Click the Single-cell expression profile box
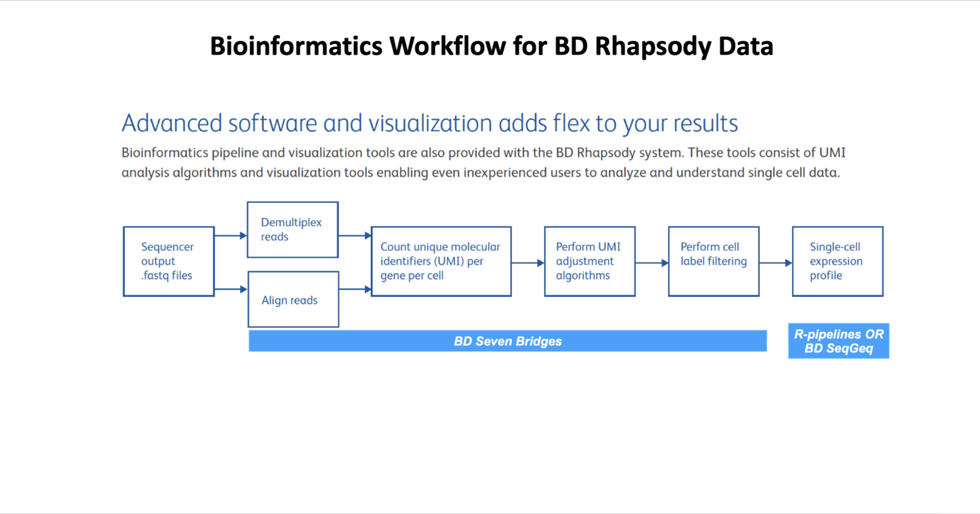The width and height of the screenshot is (980, 514). coord(837,261)
